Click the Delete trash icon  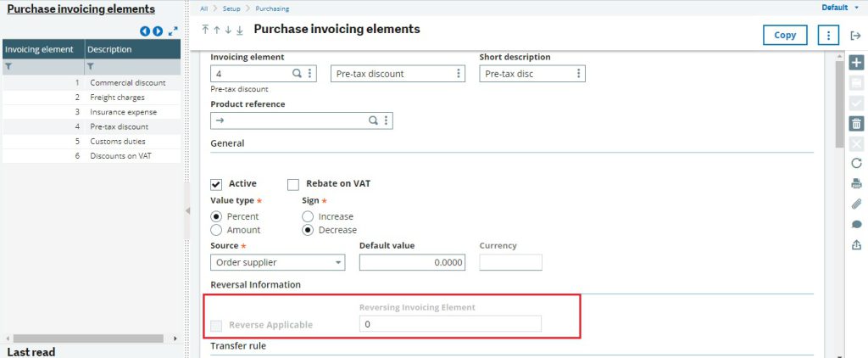[x=855, y=123]
